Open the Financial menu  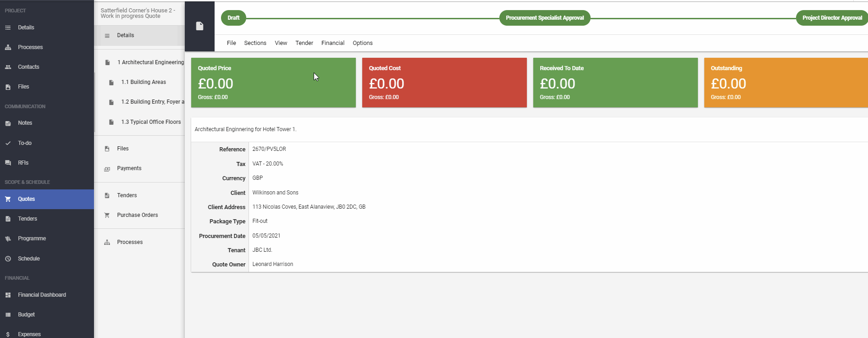point(333,43)
